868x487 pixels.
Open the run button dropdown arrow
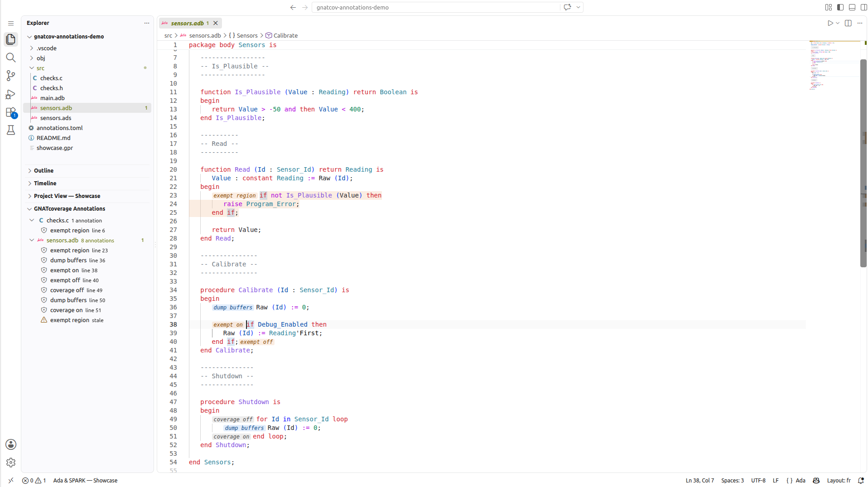coord(838,23)
